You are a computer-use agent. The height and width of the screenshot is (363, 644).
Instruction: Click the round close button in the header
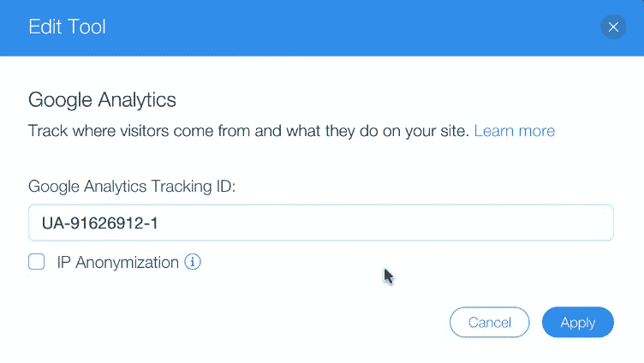click(613, 27)
